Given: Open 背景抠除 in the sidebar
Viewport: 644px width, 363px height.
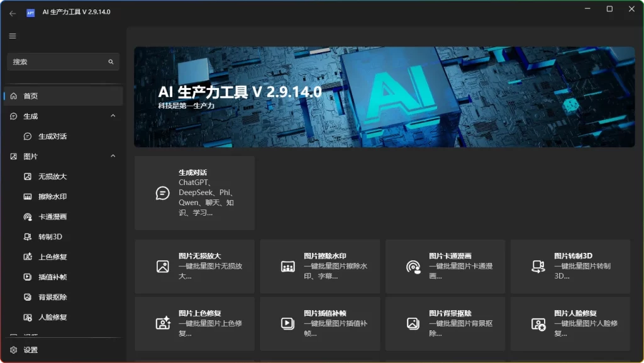Looking at the screenshot, I should coord(64,298).
